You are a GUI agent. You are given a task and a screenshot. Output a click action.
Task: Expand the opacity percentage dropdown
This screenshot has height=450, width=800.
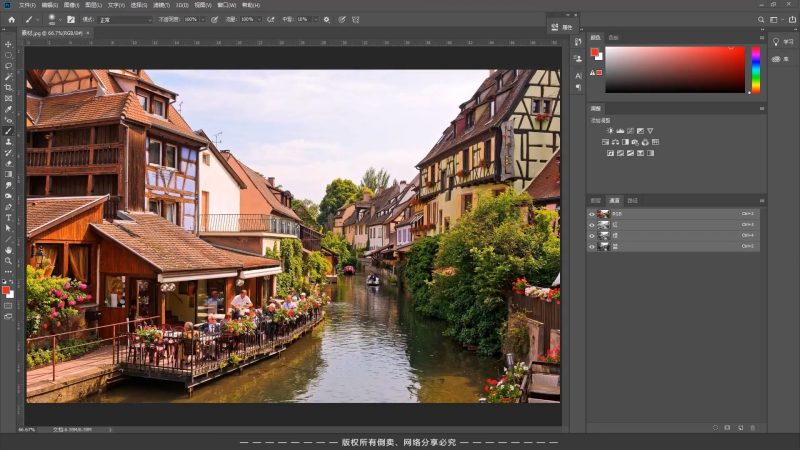point(204,19)
